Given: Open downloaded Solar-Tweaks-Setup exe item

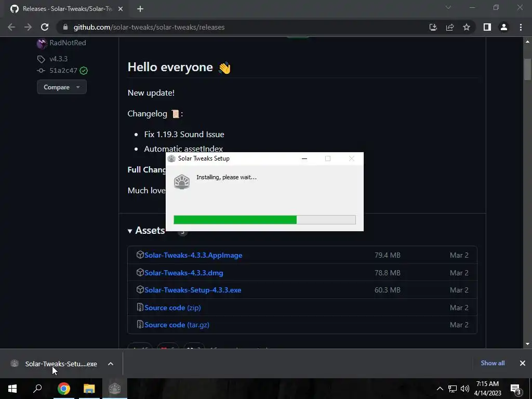Looking at the screenshot, I should [x=61, y=364].
